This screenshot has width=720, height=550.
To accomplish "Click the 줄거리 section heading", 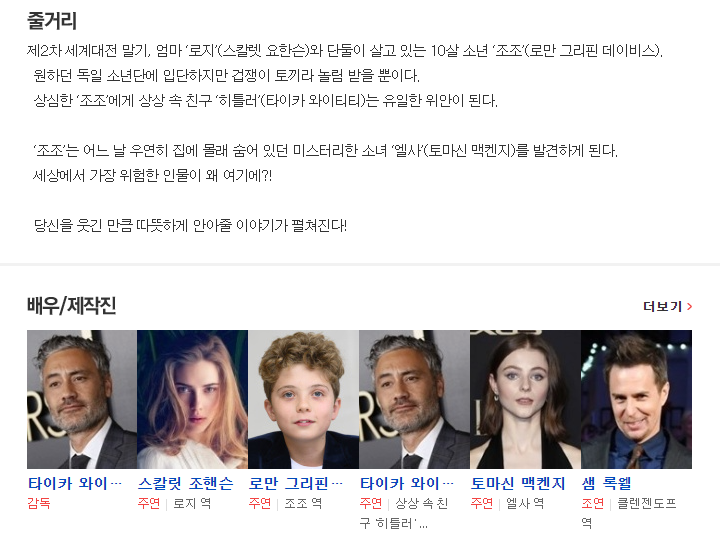I will (x=52, y=21).
